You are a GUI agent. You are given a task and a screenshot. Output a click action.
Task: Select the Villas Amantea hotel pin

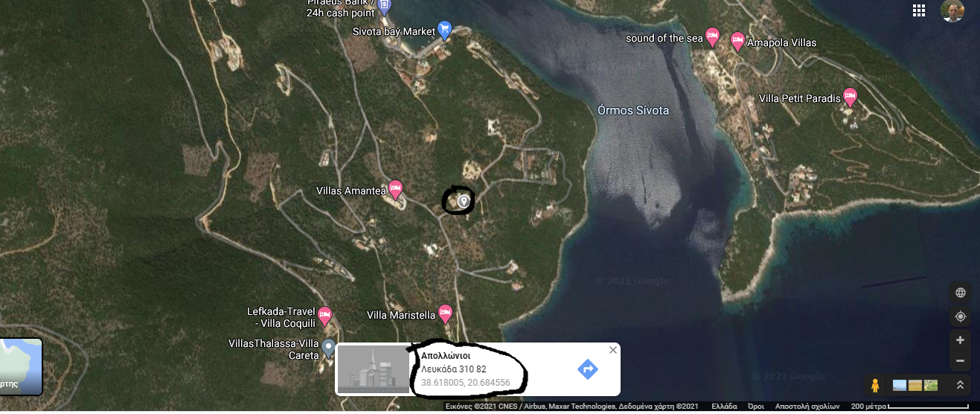[x=396, y=189]
